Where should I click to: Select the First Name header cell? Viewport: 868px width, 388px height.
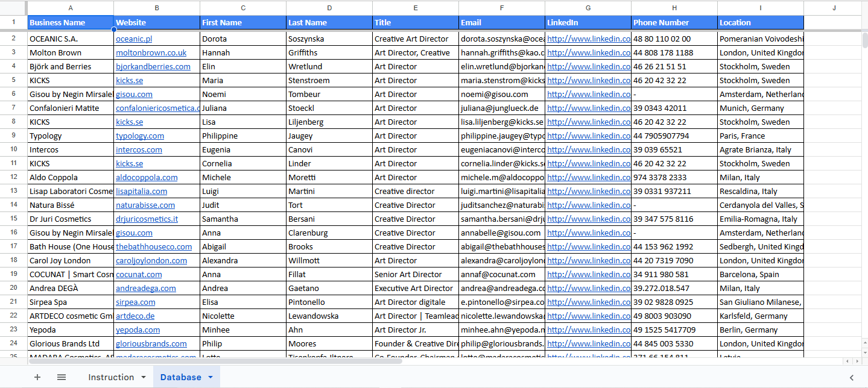click(243, 22)
